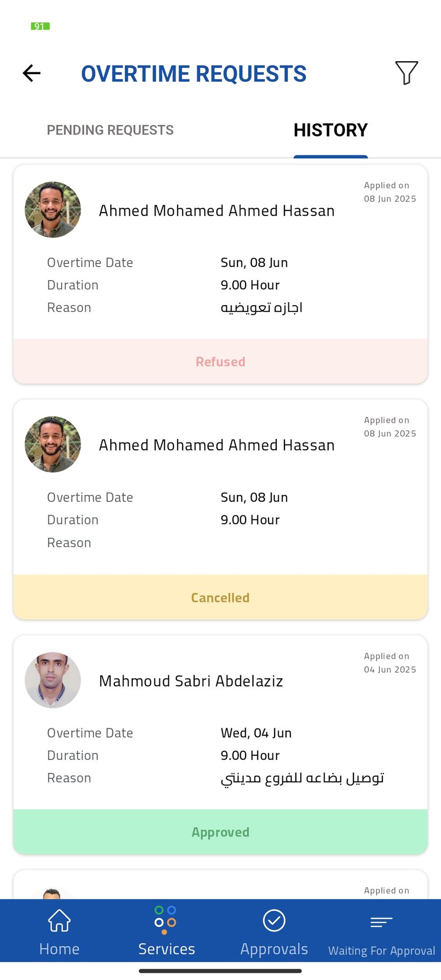Tap Ahmed's photo on the Cancelled request
The image size is (441, 980).
click(53, 445)
